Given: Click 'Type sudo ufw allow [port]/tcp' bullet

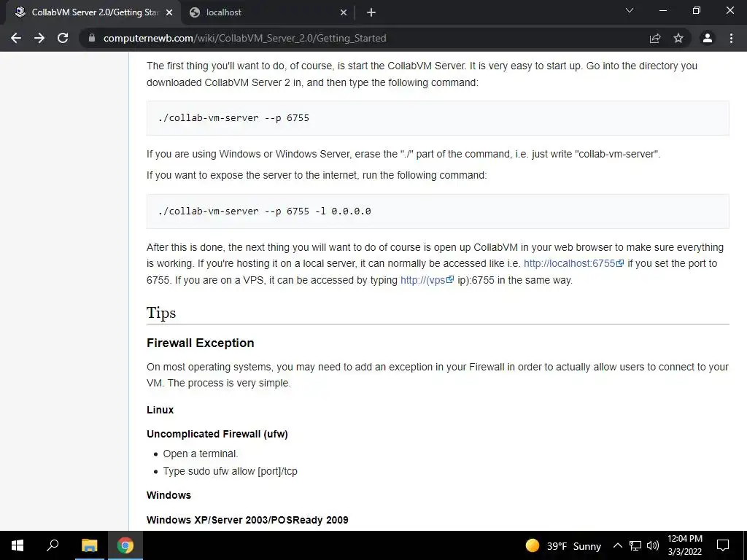Looking at the screenshot, I should (x=230, y=471).
